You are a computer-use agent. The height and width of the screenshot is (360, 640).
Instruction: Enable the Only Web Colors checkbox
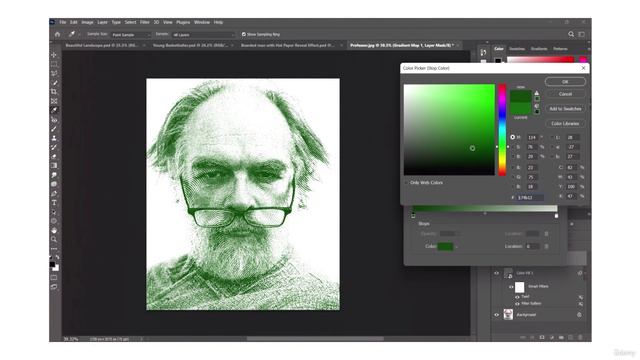407,183
